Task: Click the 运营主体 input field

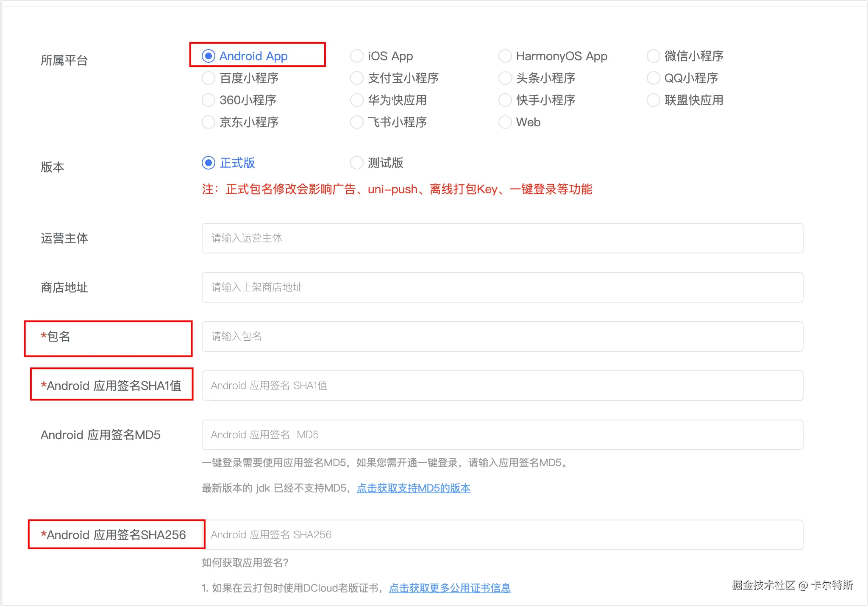Action: 502,238
